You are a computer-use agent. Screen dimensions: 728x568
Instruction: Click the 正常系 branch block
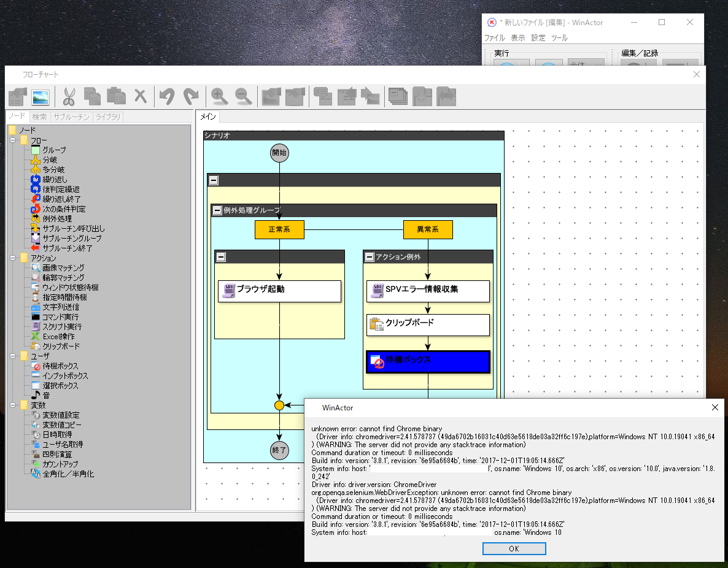click(279, 229)
